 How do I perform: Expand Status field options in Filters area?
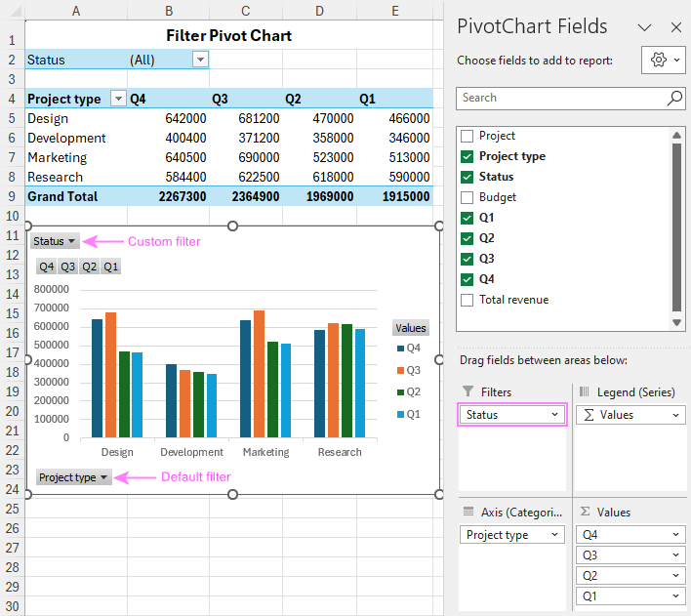click(554, 415)
